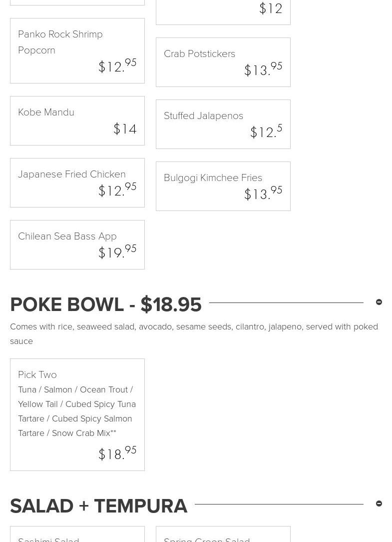This screenshot has height=542, width=392.
Task: Pick the Chilean Sea Bass App
Action: [x=67, y=236]
